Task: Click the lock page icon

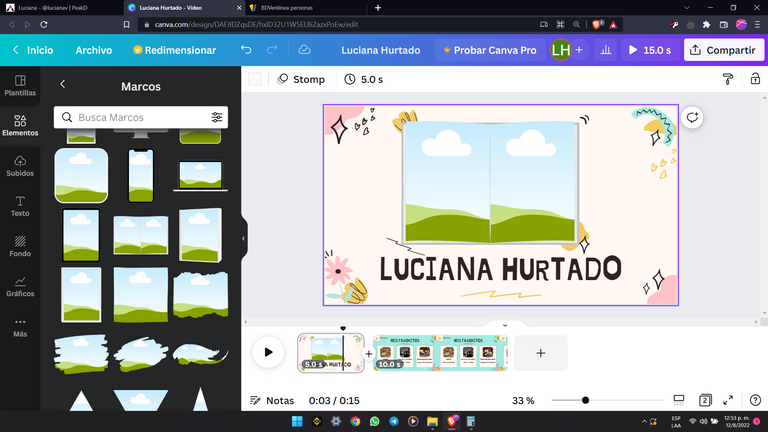Action: pyautogui.click(x=755, y=79)
